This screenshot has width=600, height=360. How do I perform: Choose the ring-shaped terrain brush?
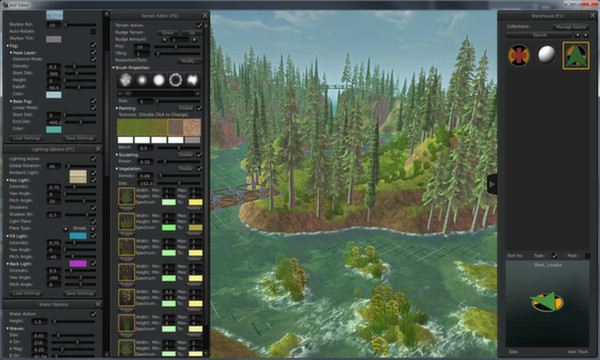[x=176, y=80]
